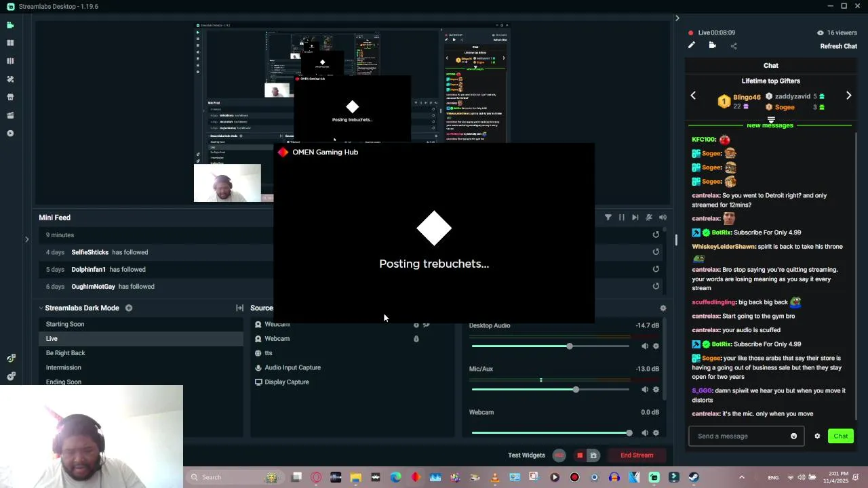
Task: Replay the SelfieShticks follow alert
Action: click(x=656, y=252)
